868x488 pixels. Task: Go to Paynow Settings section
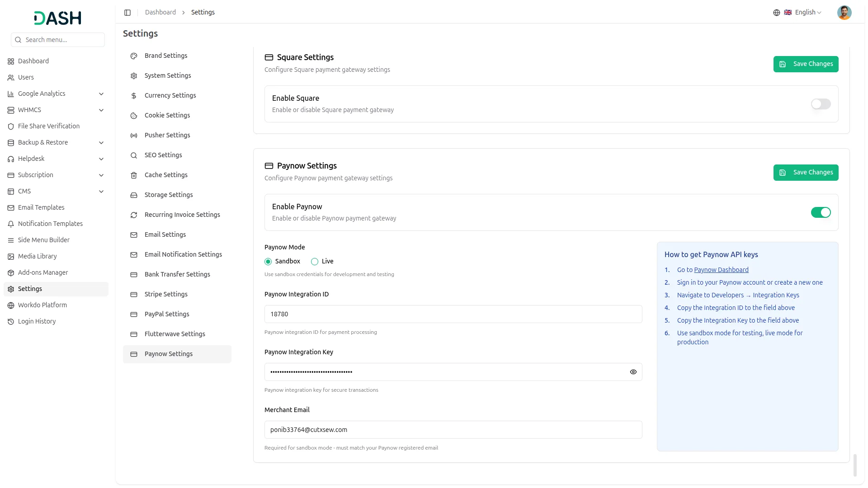click(x=177, y=354)
